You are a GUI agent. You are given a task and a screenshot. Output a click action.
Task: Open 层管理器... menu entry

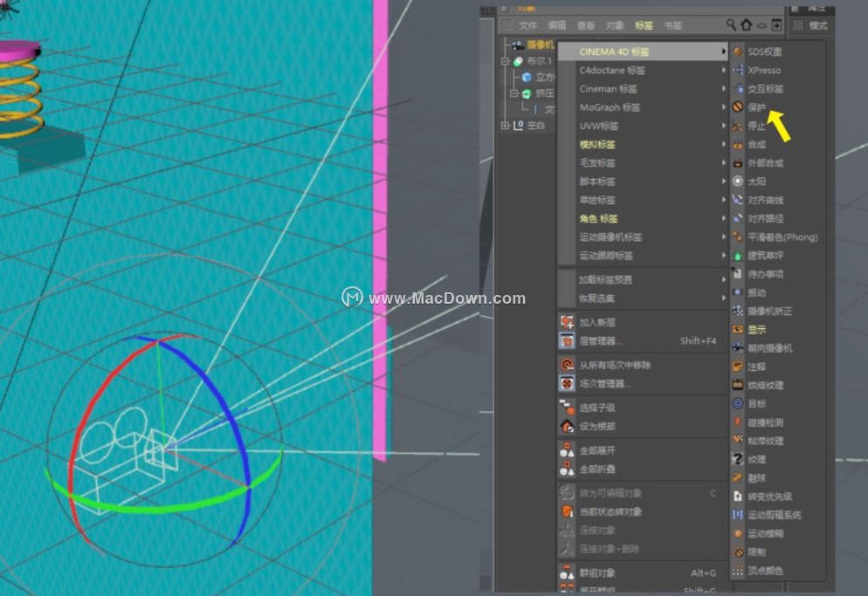(643, 341)
